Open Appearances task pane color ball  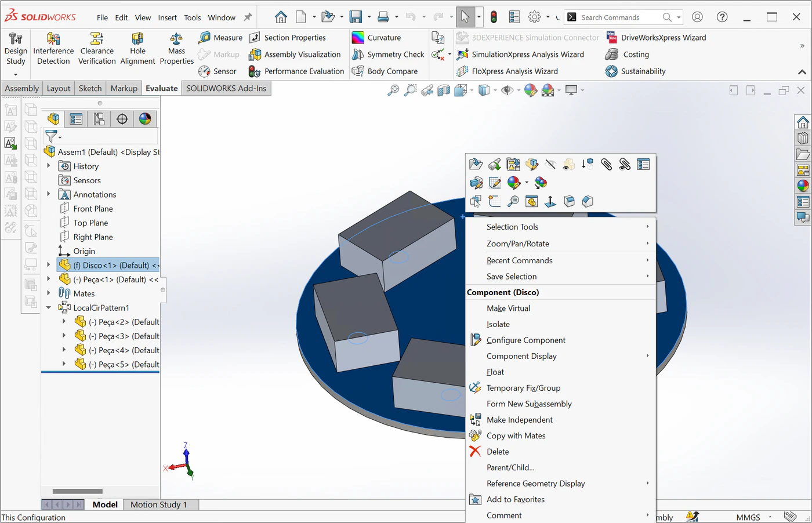(803, 186)
